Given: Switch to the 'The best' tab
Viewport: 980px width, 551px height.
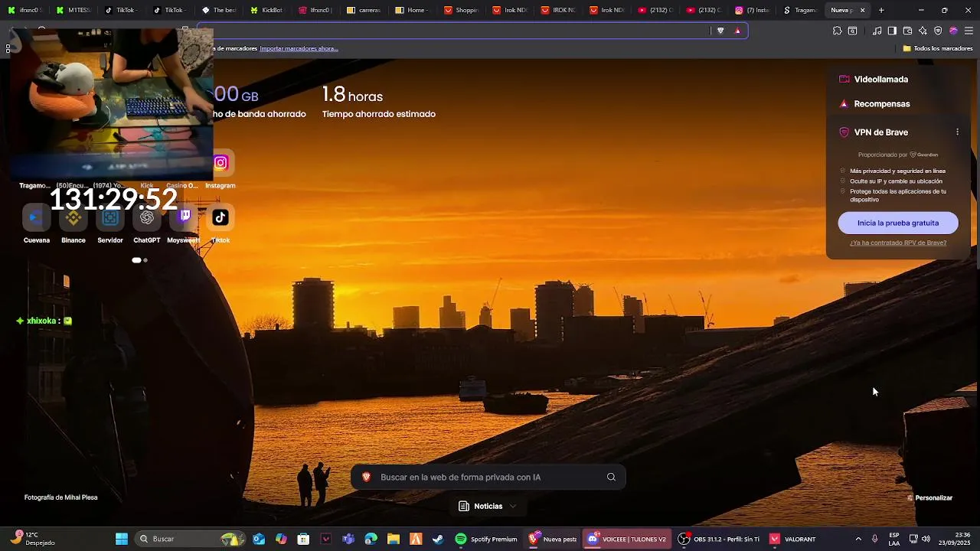Looking at the screenshot, I should pyautogui.click(x=219, y=10).
